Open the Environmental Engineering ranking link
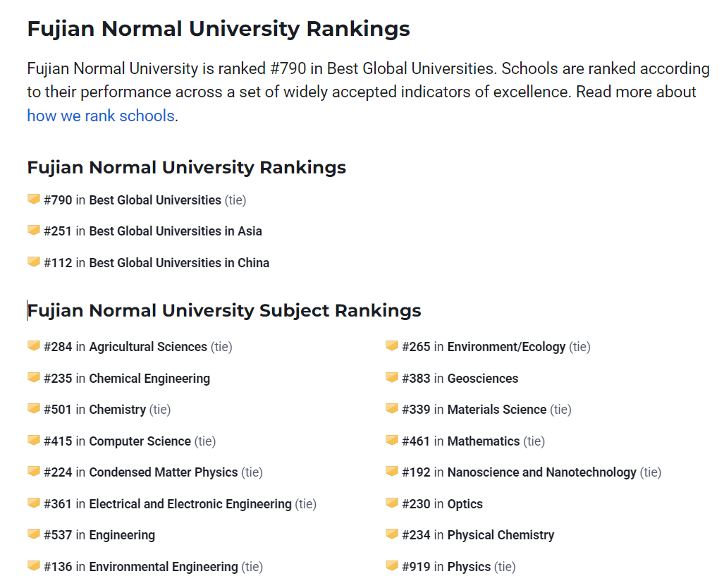Image resolution: width=724 pixels, height=588 pixels. (x=163, y=567)
